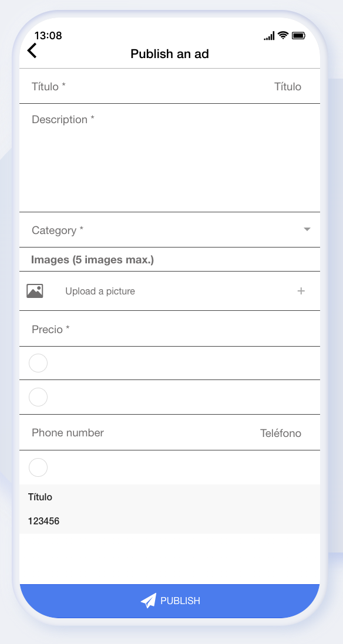Image resolution: width=343 pixels, height=644 pixels.
Task: Focus the Precio input field
Action: tap(169, 328)
